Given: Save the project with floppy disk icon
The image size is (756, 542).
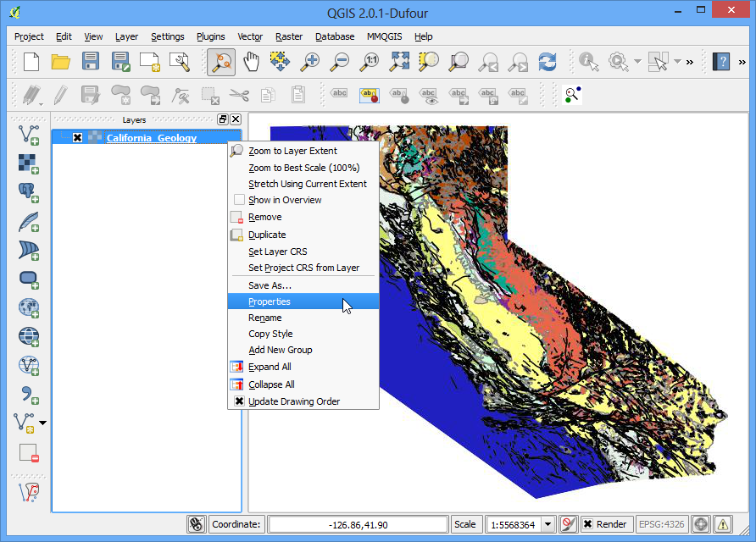Looking at the screenshot, I should click(x=91, y=62).
